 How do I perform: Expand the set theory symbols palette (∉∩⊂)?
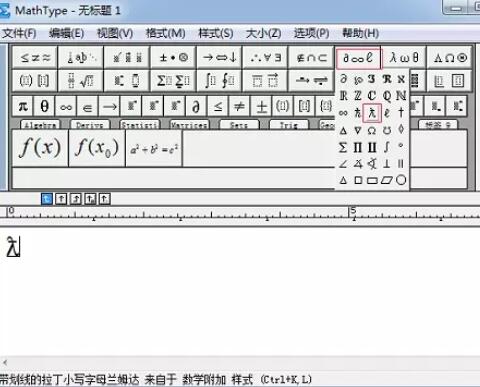[311, 58]
